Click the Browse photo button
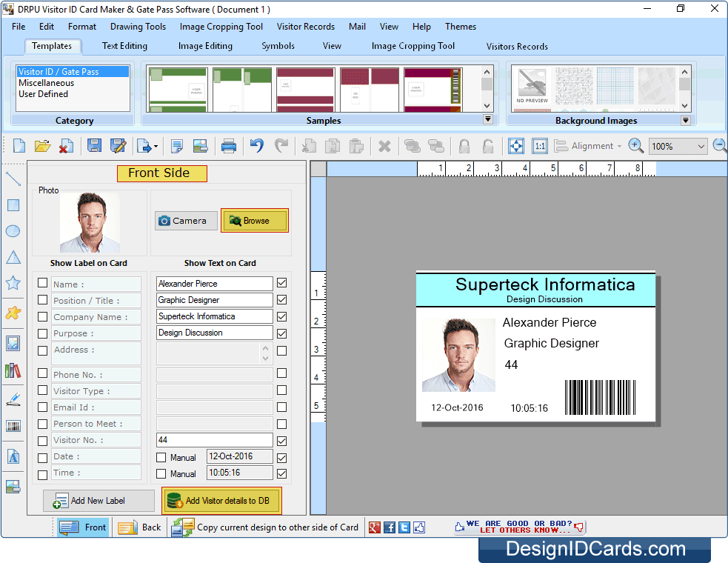 pyautogui.click(x=255, y=221)
